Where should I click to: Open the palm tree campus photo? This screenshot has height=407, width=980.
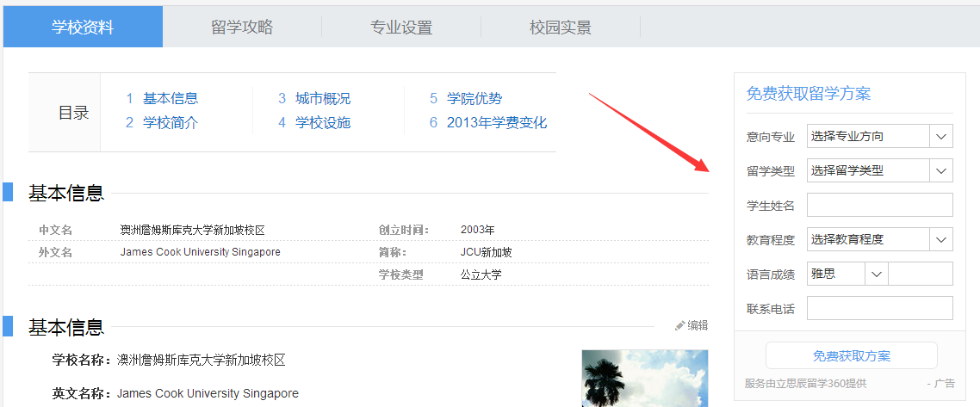pyautogui.click(x=645, y=379)
